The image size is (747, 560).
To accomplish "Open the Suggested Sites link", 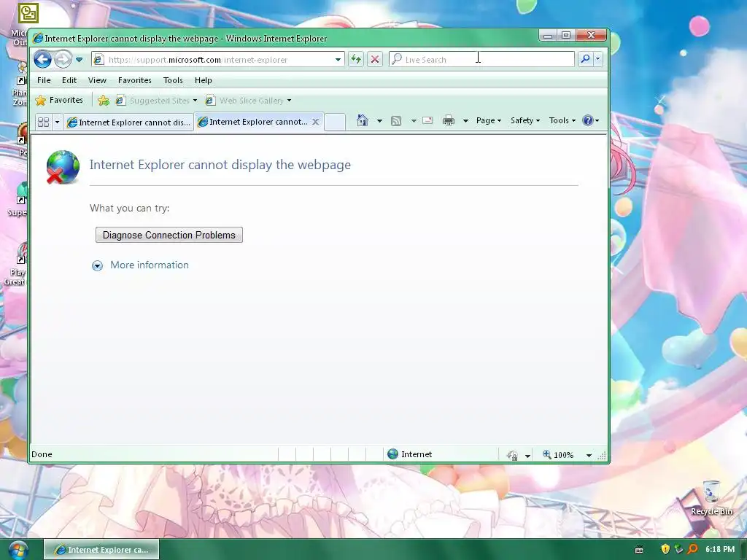I will [157, 101].
